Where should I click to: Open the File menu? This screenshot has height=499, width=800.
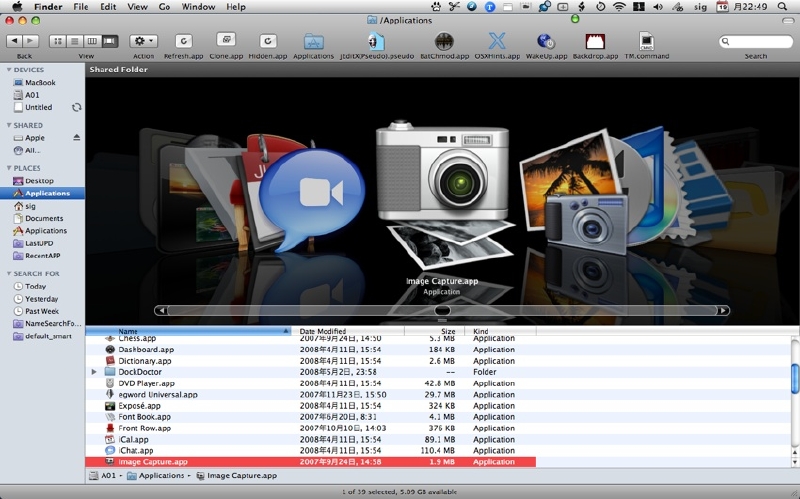(81, 7)
